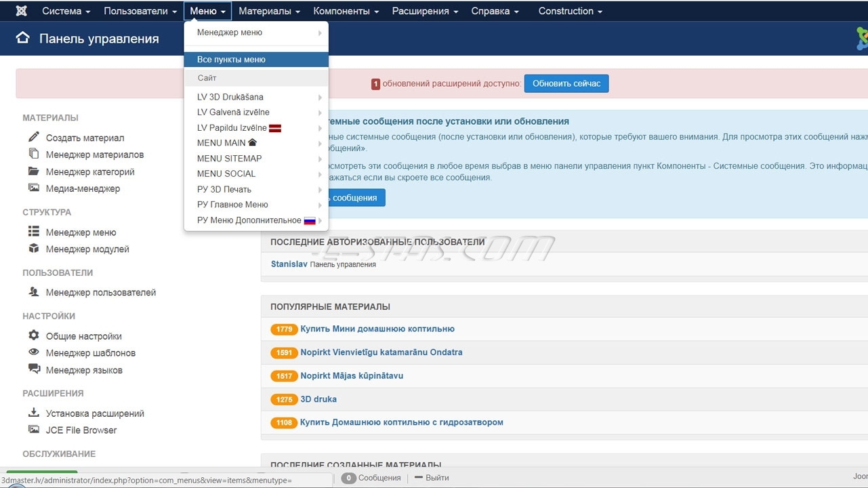Open the Компоненты dropdown menu
The height and width of the screenshot is (488, 868).
pyautogui.click(x=346, y=11)
